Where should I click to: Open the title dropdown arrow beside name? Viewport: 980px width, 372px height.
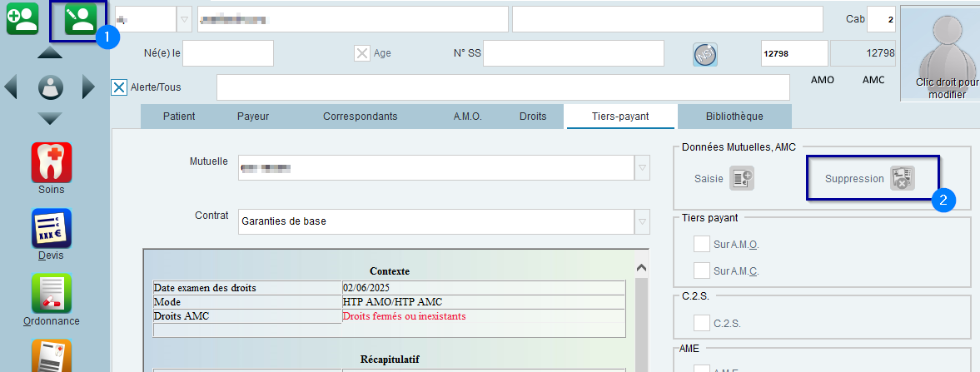(184, 19)
